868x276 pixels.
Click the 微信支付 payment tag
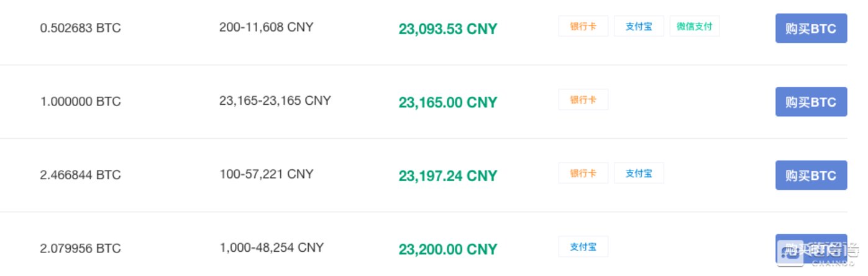coord(694,27)
